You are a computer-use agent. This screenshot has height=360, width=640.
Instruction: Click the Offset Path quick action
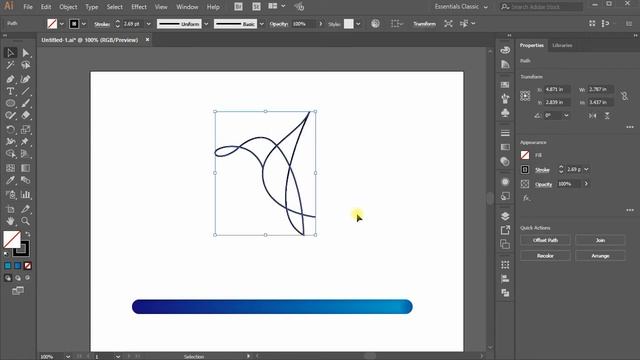pos(545,240)
